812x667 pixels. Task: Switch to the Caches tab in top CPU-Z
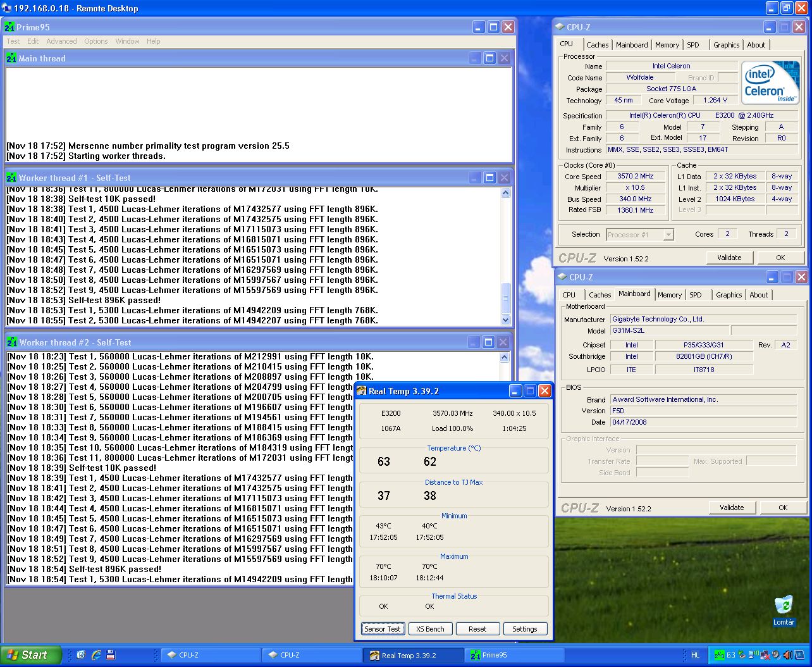[x=597, y=45]
